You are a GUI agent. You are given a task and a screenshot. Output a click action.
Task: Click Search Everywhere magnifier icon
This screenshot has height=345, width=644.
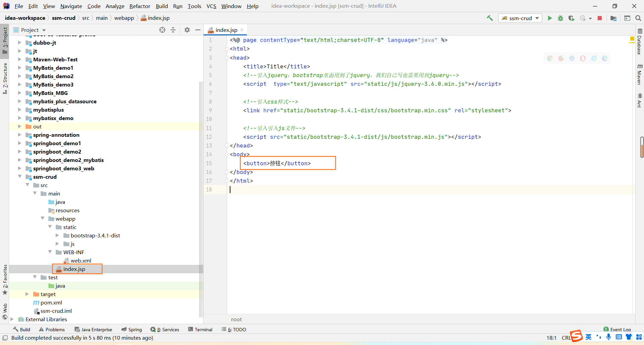(x=638, y=18)
